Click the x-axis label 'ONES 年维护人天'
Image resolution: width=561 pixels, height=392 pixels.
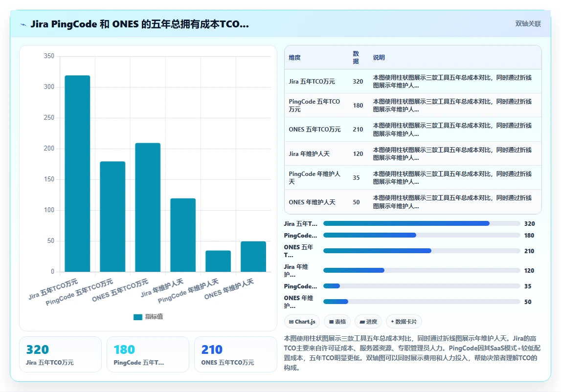(x=229, y=289)
